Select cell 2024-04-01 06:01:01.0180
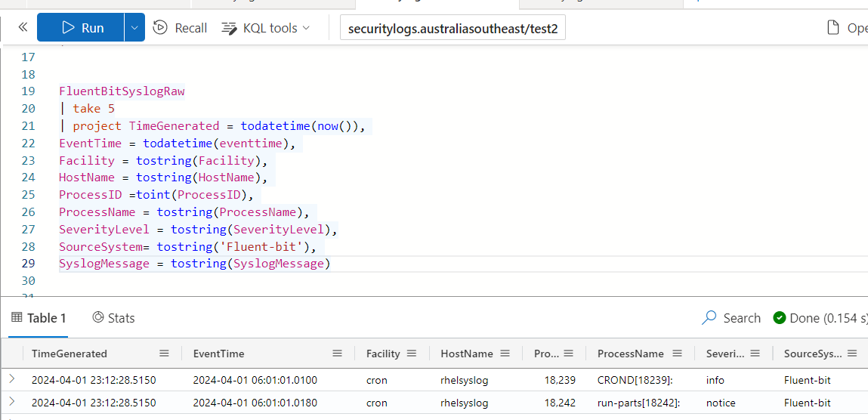 tap(255, 403)
